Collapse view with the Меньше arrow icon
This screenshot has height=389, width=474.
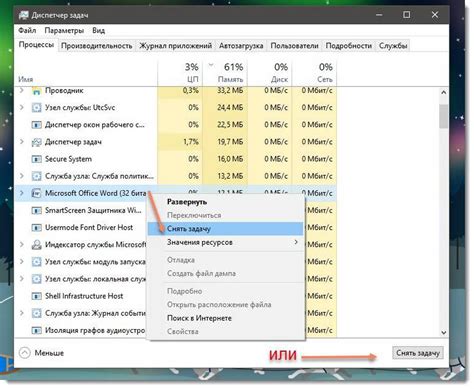click(25, 353)
